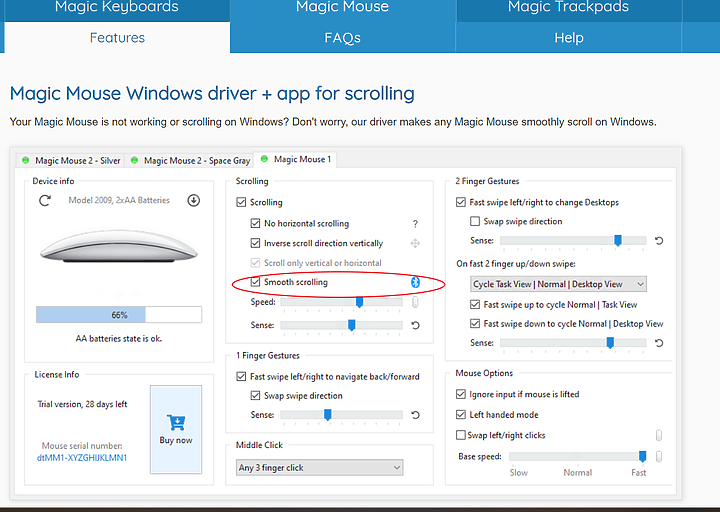Viewport: 720px width, 512px height.
Task: Click the "Trial version, 28 days left" text
Action: [82, 404]
